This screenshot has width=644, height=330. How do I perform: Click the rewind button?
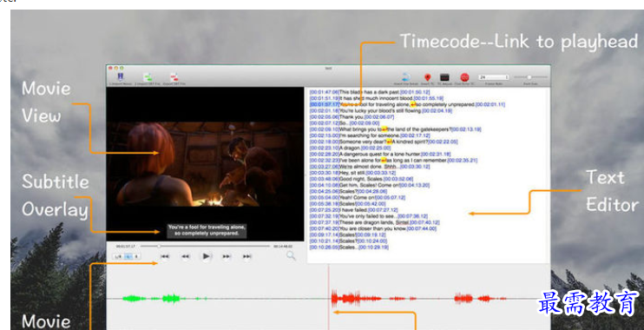[x=185, y=256]
